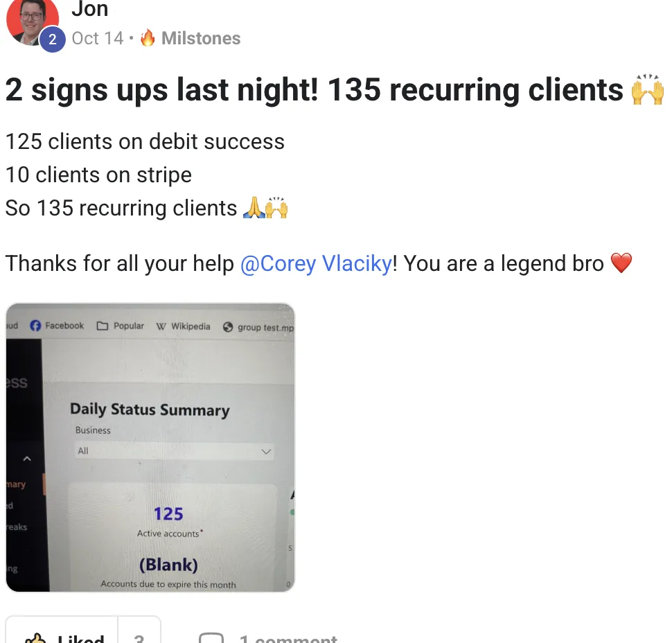Click the Facebook bookmark in the photo
Image resolution: width=672 pixels, height=643 pixels.
tap(57, 326)
